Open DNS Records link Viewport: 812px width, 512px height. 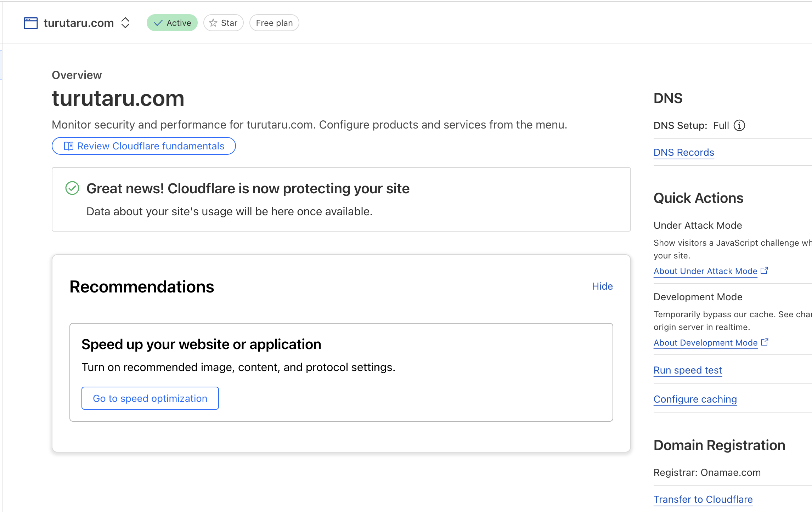click(684, 153)
